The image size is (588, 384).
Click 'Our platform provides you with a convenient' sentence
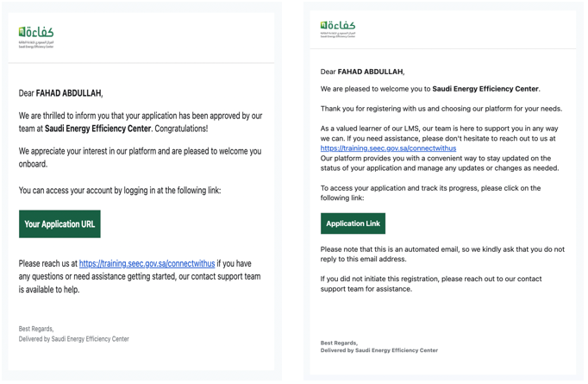440,163
